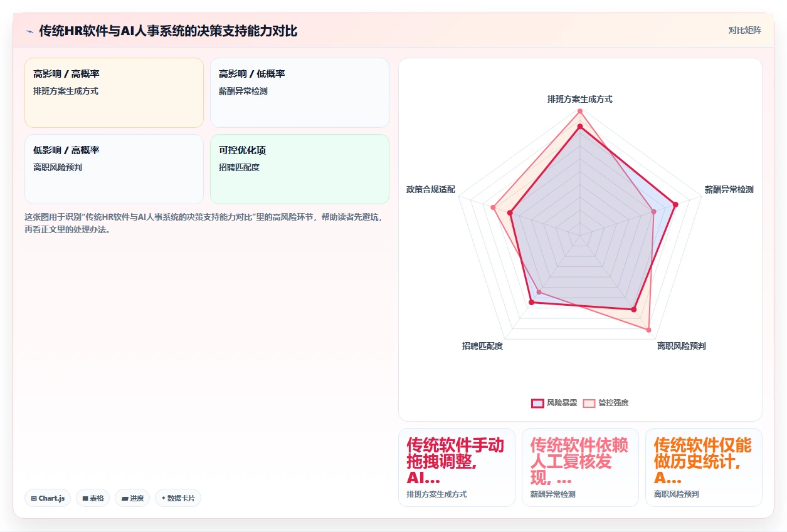Toggle the 风险暴露 legend swatch

pyautogui.click(x=537, y=403)
